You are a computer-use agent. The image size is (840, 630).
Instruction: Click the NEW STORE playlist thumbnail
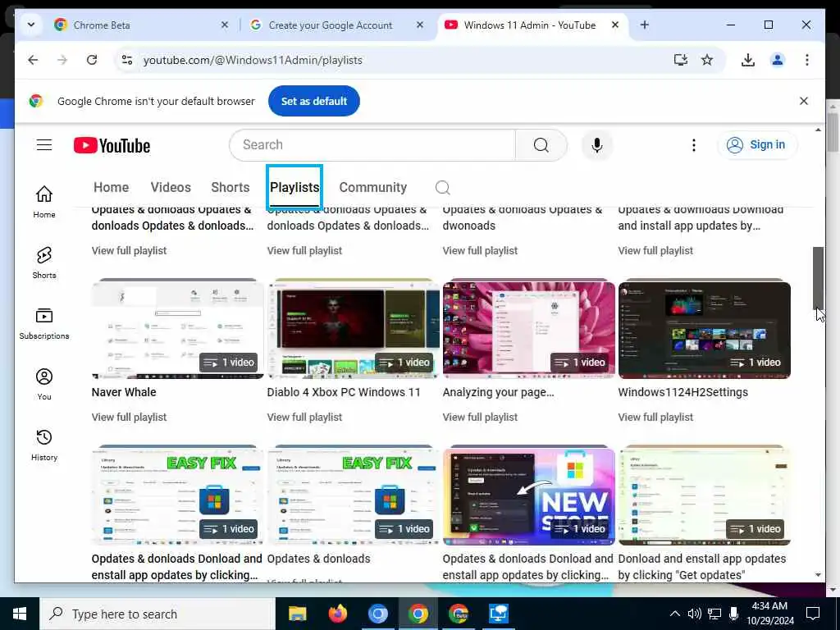[529, 495]
